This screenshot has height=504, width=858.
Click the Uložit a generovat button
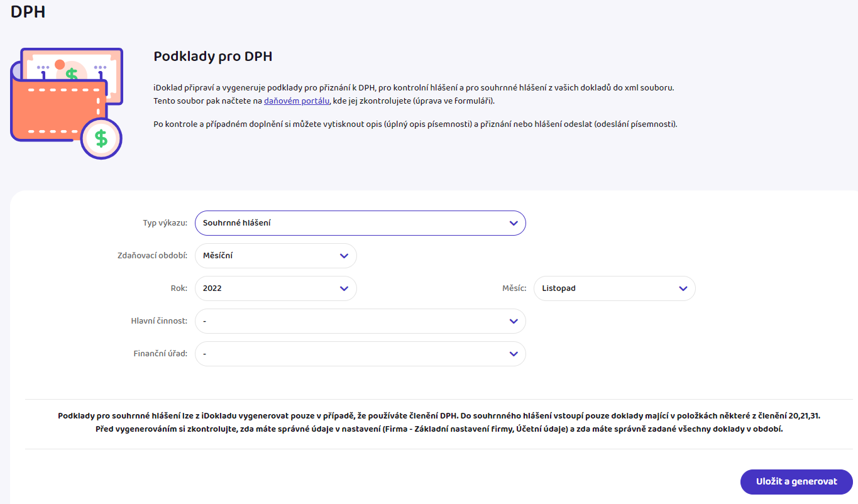pos(796,482)
